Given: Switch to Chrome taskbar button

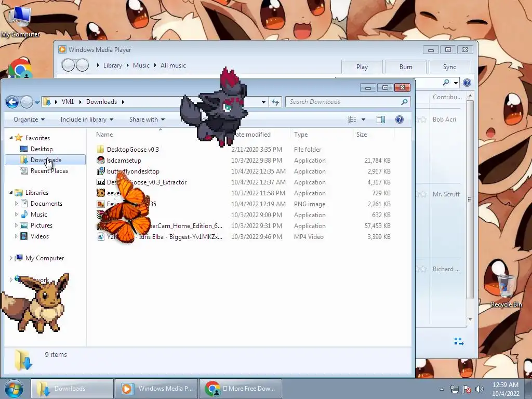Looking at the screenshot, I should tap(241, 389).
